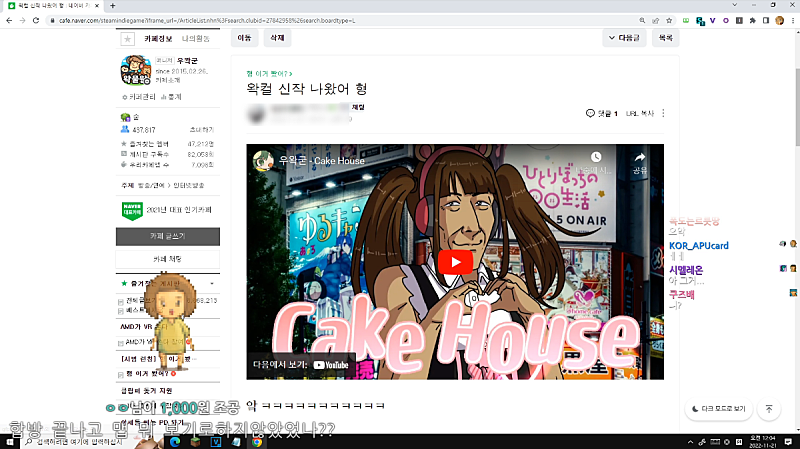The width and height of the screenshot is (800, 449).
Task: Click the NAVER 대표카페 badge
Action: tap(132, 210)
